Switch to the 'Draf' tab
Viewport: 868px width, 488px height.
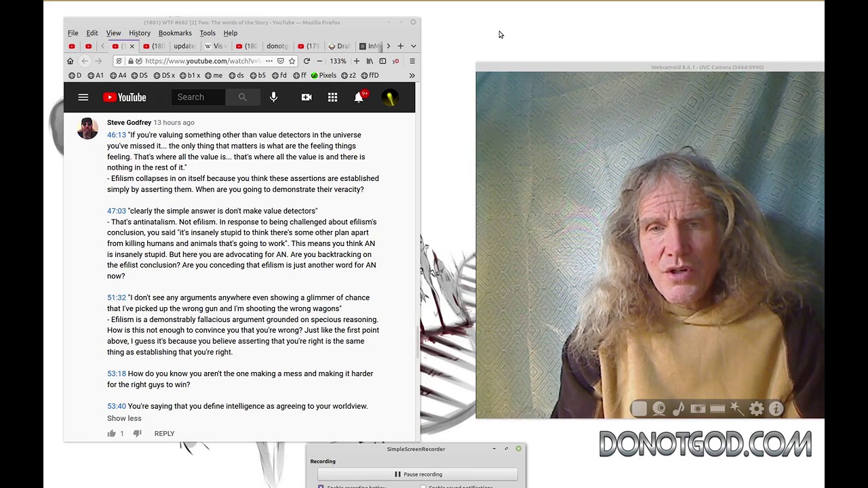339,46
